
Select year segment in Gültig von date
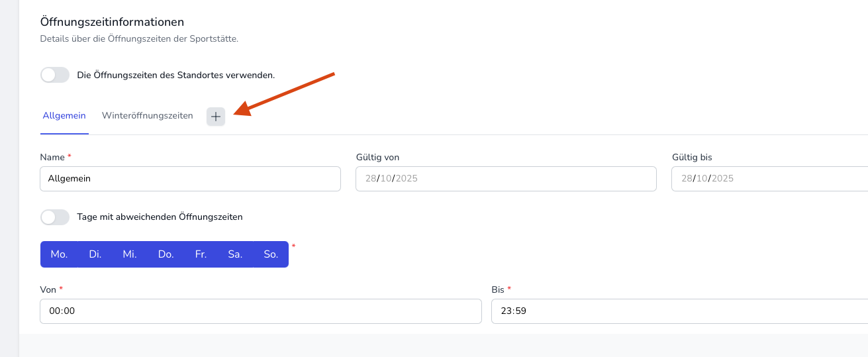tap(407, 179)
